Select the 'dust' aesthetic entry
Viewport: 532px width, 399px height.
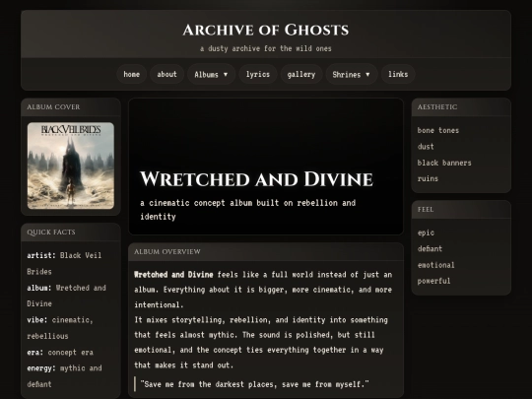pyautogui.click(x=426, y=147)
